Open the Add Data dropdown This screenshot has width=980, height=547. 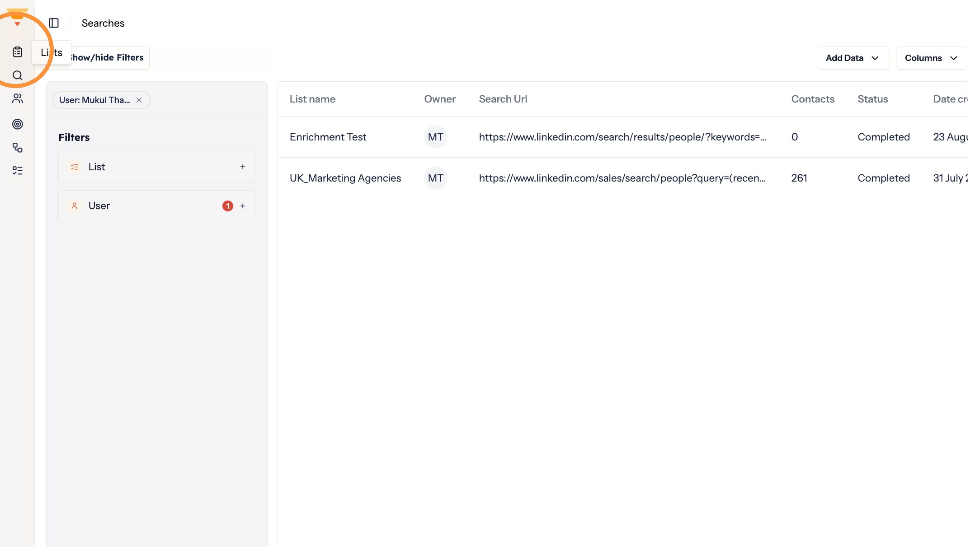click(x=853, y=58)
